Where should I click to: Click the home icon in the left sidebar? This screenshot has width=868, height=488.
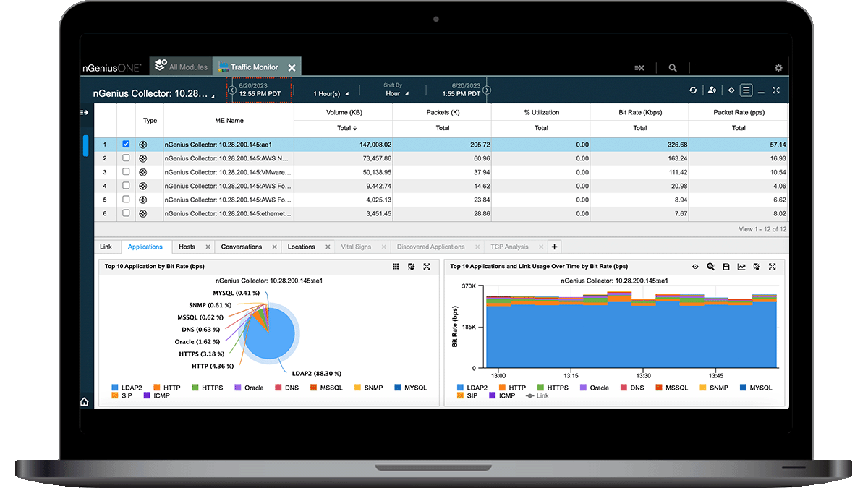[x=85, y=402]
